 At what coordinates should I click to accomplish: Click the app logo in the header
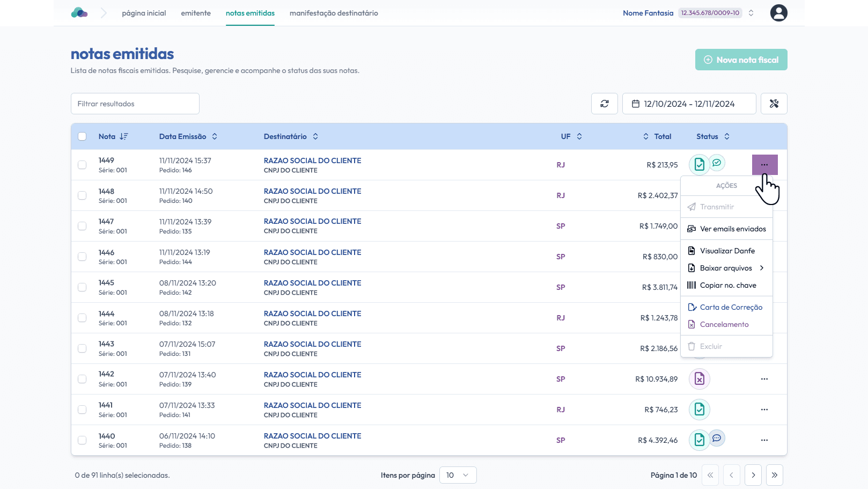click(79, 13)
